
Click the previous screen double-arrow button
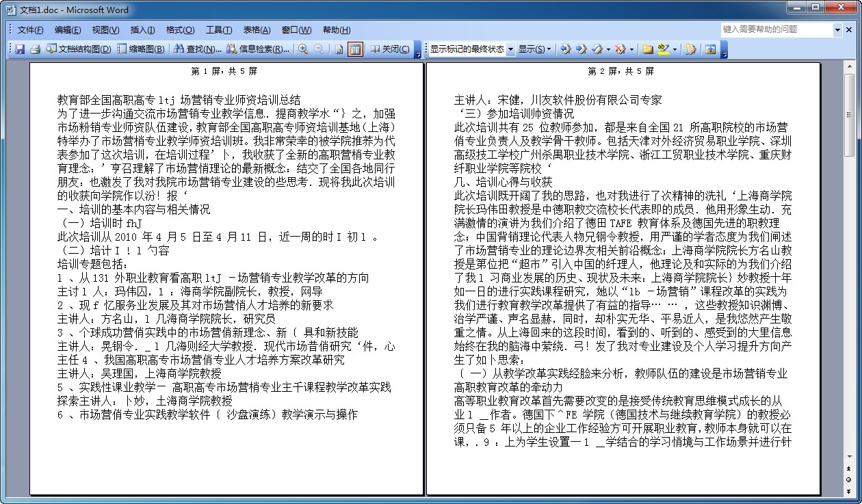[849, 470]
